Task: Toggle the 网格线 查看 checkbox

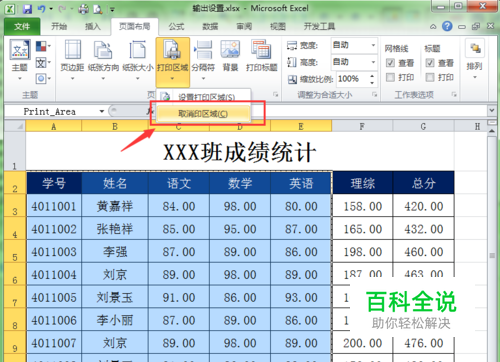Action: coord(390,63)
